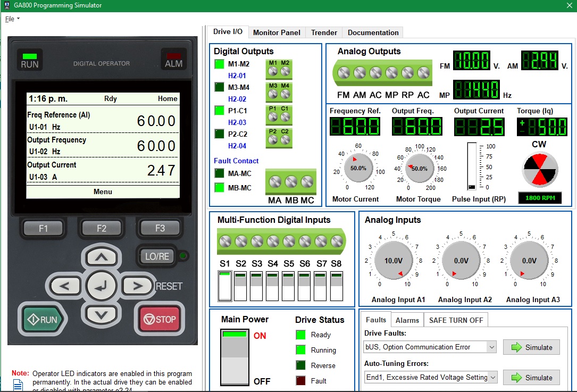Click the F3 function key

(x=160, y=228)
